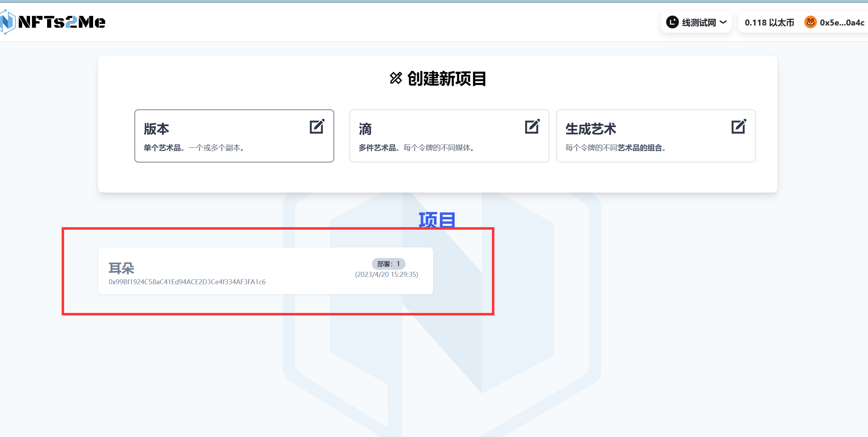The height and width of the screenshot is (437, 868).
Task: Click the pencil-ruler icon beside 创建新项目
Action: pyautogui.click(x=396, y=78)
